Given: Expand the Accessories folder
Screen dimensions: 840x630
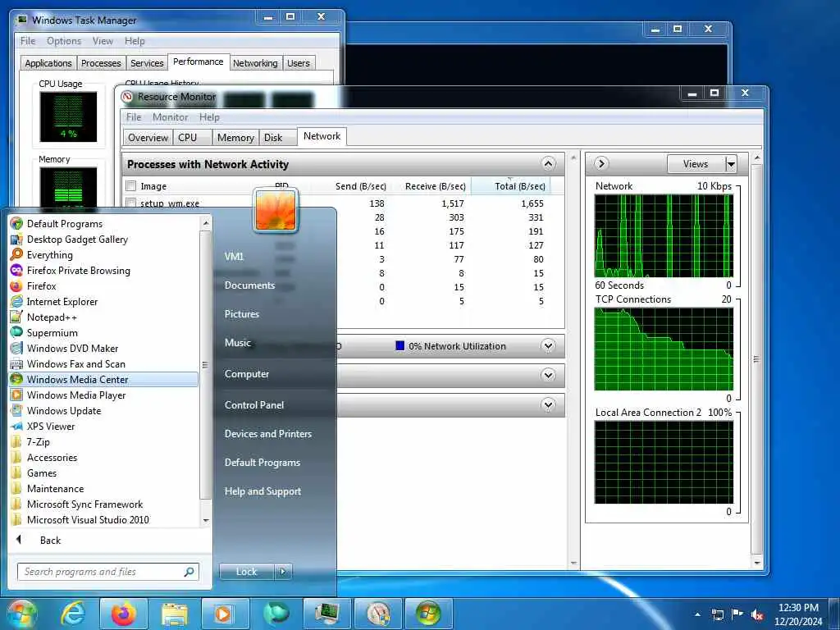Looking at the screenshot, I should click(44, 458).
